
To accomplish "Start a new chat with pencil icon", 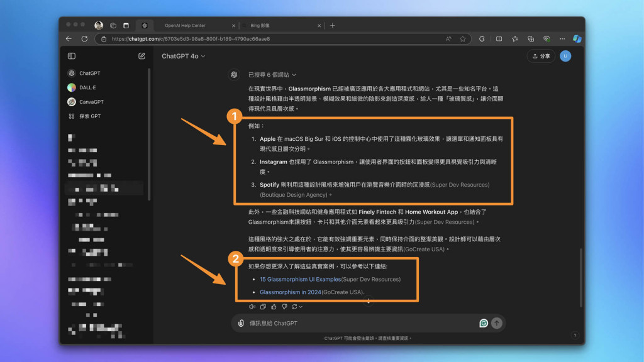I will [142, 56].
